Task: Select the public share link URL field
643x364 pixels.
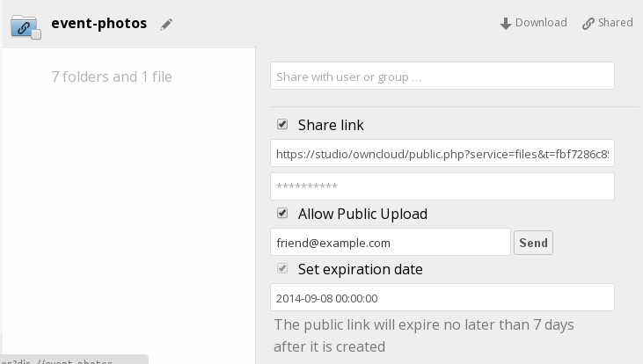Action: 442,153
